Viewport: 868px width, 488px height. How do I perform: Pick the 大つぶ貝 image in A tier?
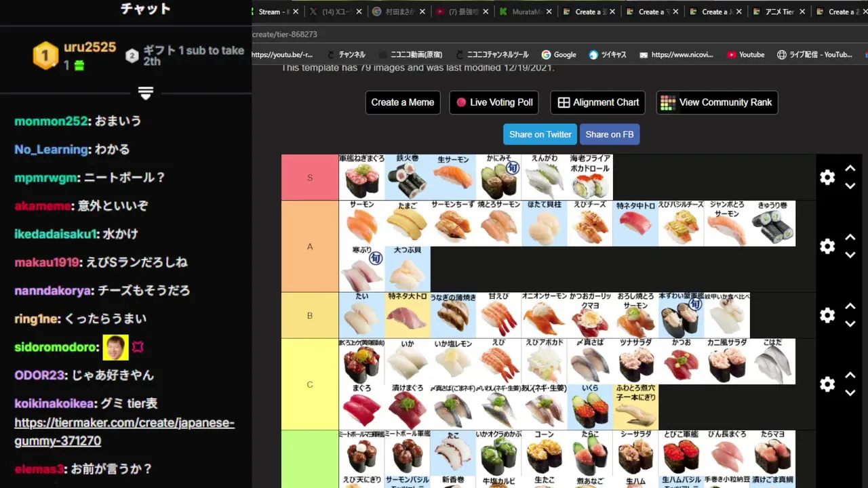(408, 268)
